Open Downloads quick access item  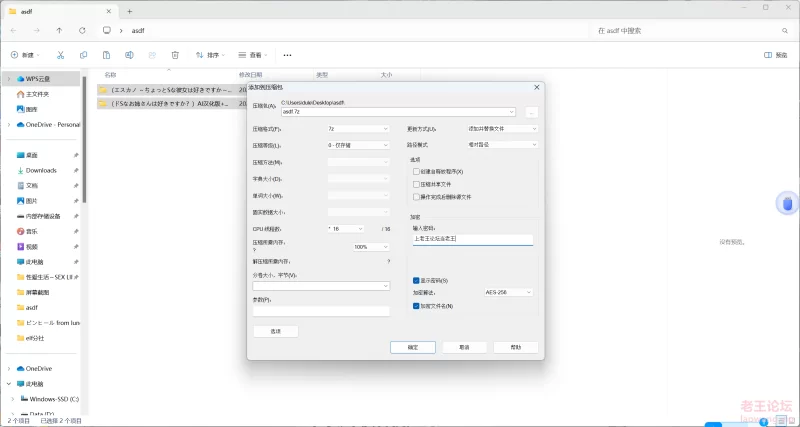coord(37,170)
